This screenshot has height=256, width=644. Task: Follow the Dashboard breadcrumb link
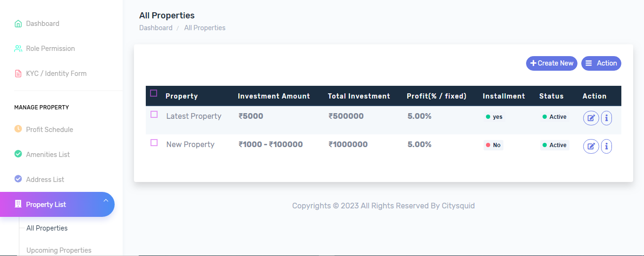click(x=156, y=28)
